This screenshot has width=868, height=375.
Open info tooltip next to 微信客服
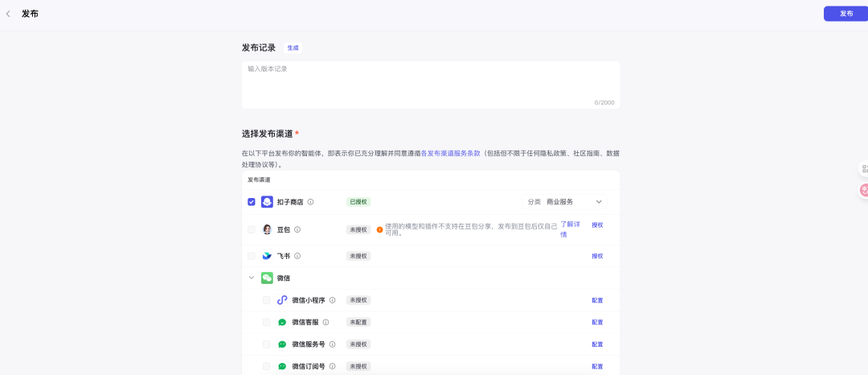point(325,322)
